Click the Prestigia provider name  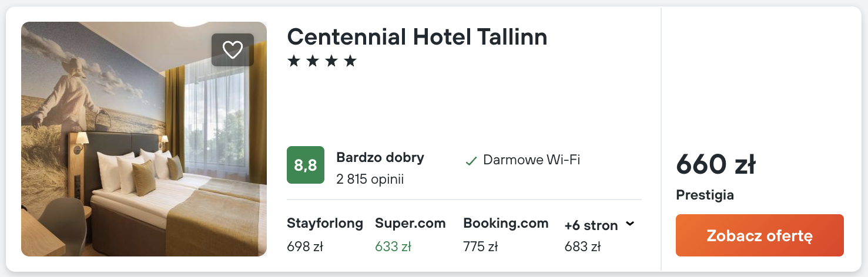coord(705,195)
